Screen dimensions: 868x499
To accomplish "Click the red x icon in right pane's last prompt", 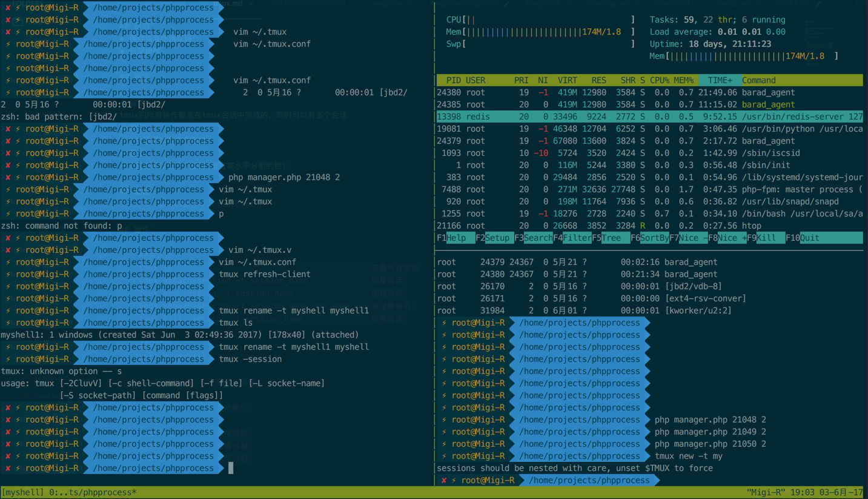I will (x=444, y=480).
